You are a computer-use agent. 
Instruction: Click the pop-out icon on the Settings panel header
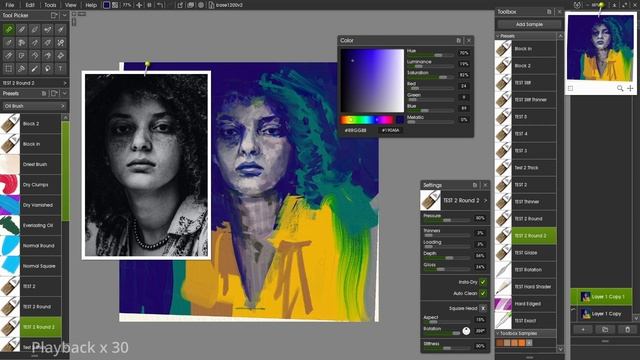(475, 185)
